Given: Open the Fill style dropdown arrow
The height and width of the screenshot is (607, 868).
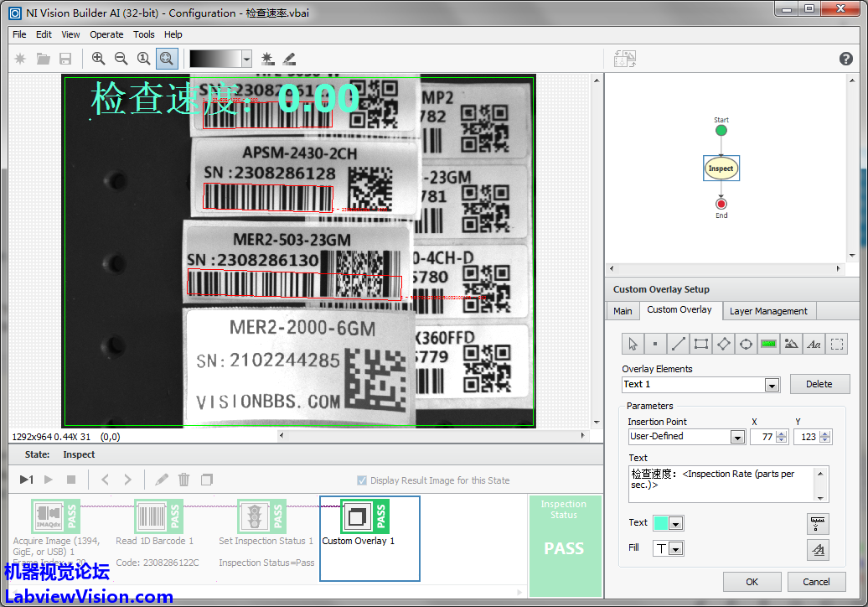Looking at the screenshot, I should point(675,549).
